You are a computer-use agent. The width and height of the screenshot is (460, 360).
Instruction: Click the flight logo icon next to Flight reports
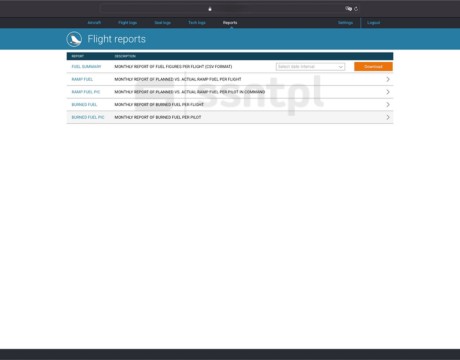[74, 39]
